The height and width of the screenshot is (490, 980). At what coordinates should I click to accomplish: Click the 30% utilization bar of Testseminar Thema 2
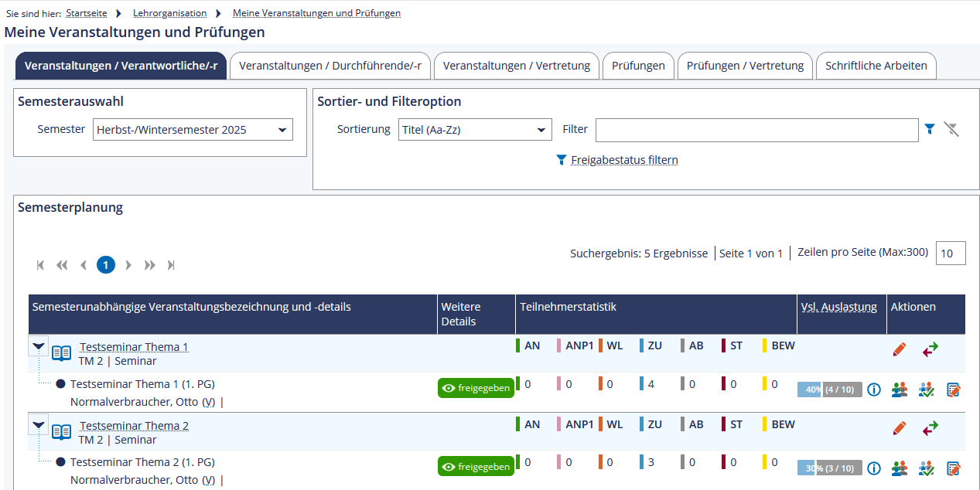pyautogui.click(x=829, y=468)
